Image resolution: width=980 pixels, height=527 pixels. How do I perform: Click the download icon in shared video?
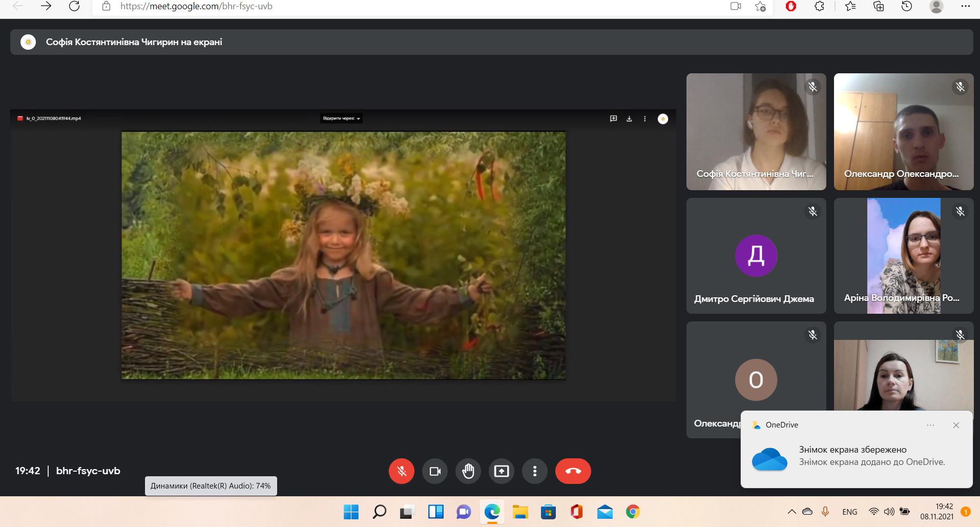(x=629, y=119)
